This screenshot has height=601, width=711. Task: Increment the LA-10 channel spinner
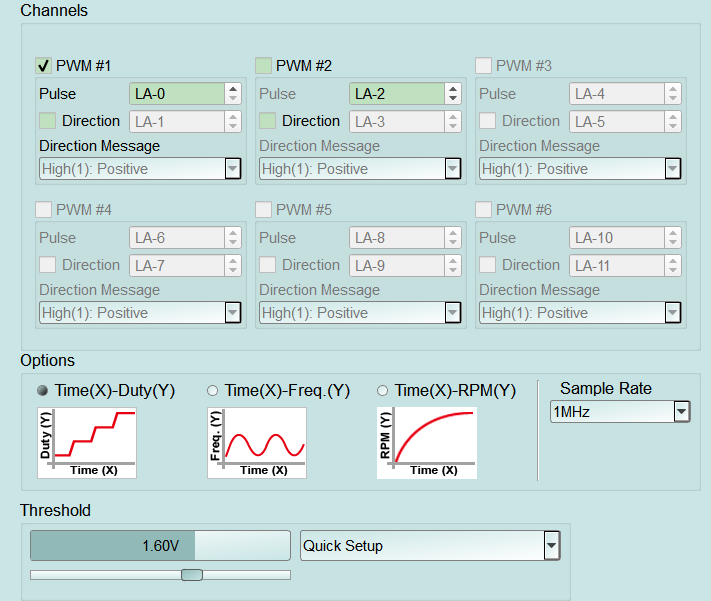click(x=673, y=232)
